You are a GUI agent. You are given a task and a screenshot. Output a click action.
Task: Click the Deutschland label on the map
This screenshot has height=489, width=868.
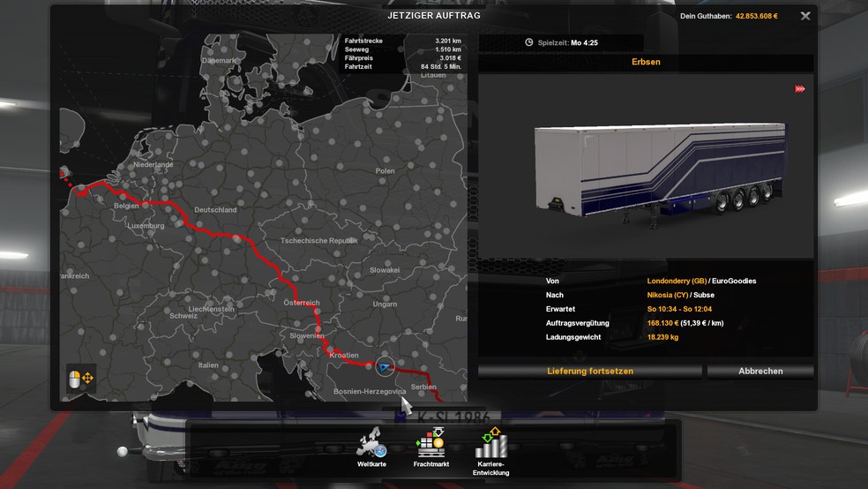pyautogui.click(x=215, y=210)
